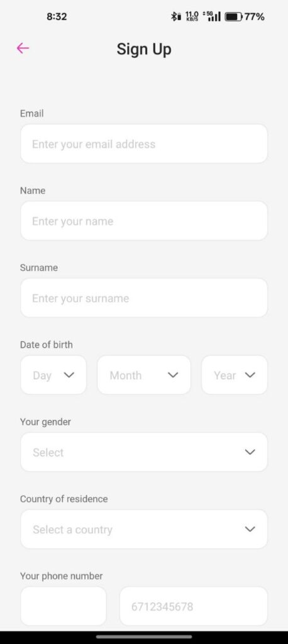Expand the Year selector
The height and width of the screenshot is (644, 288).
pos(234,375)
